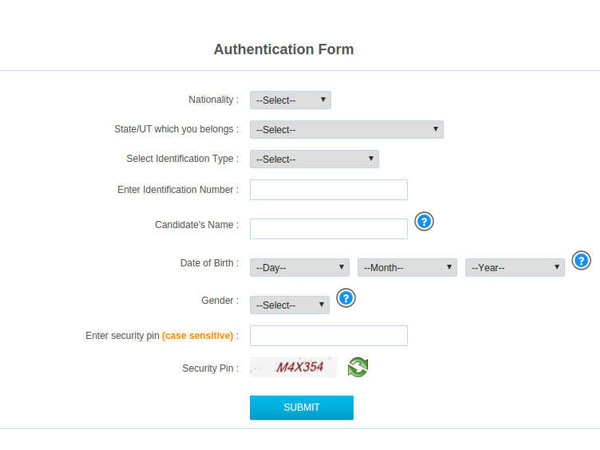Click the help icon next to Date of Birth
Viewport: 600px width, 450px height.
pos(581,261)
